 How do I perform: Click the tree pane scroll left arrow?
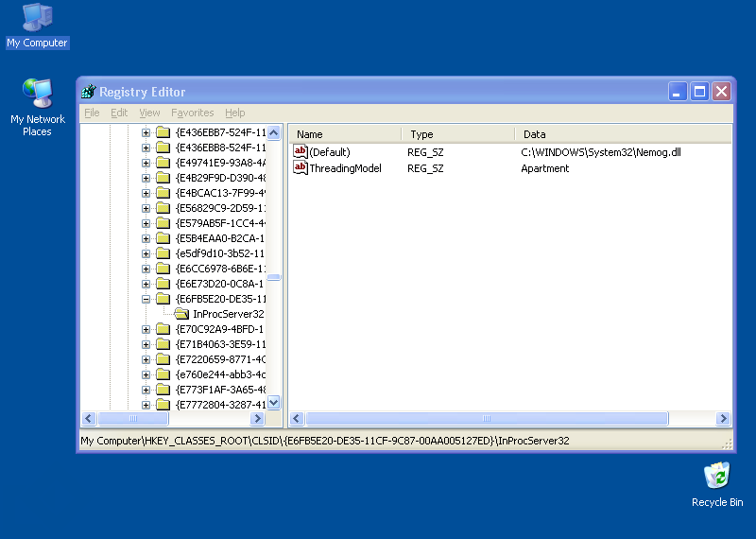[89, 418]
